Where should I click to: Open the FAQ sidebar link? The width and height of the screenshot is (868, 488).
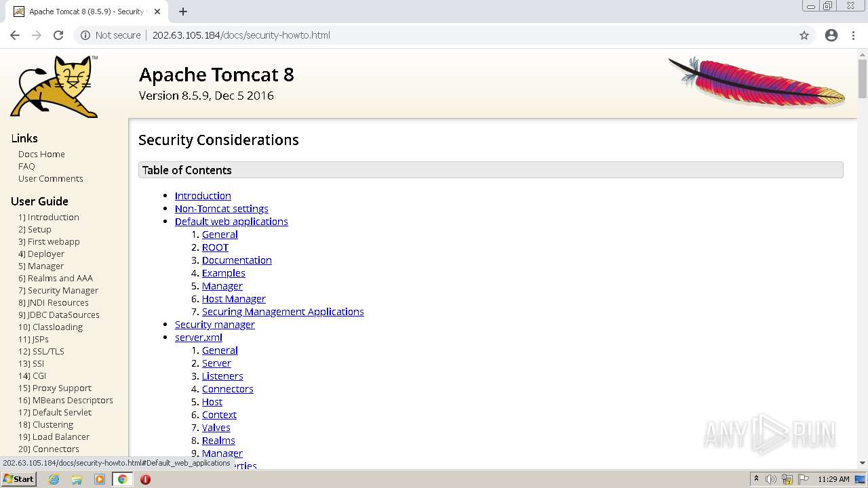pyautogui.click(x=26, y=166)
